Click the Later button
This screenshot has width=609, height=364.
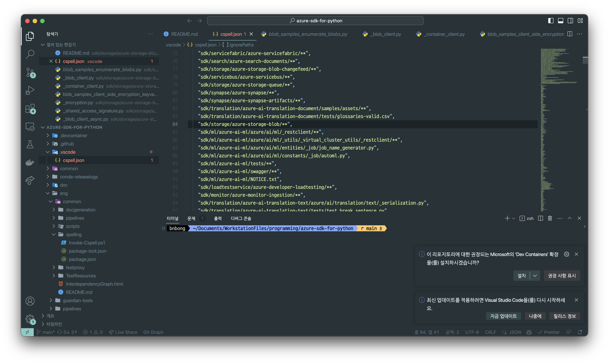(x=535, y=316)
